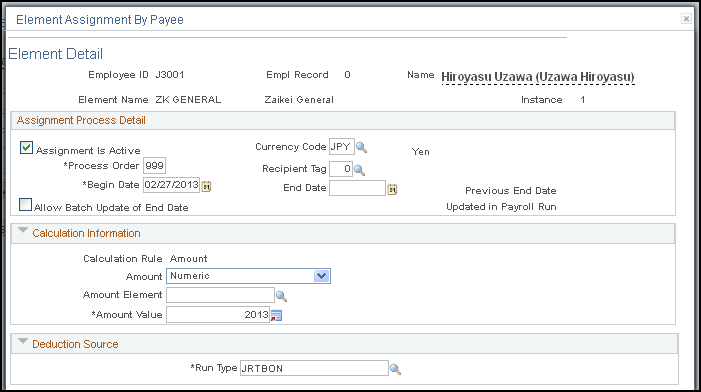The height and width of the screenshot is (392, 701).
Task: Select the Begin Date input field
Action: [x=171, y=185]
